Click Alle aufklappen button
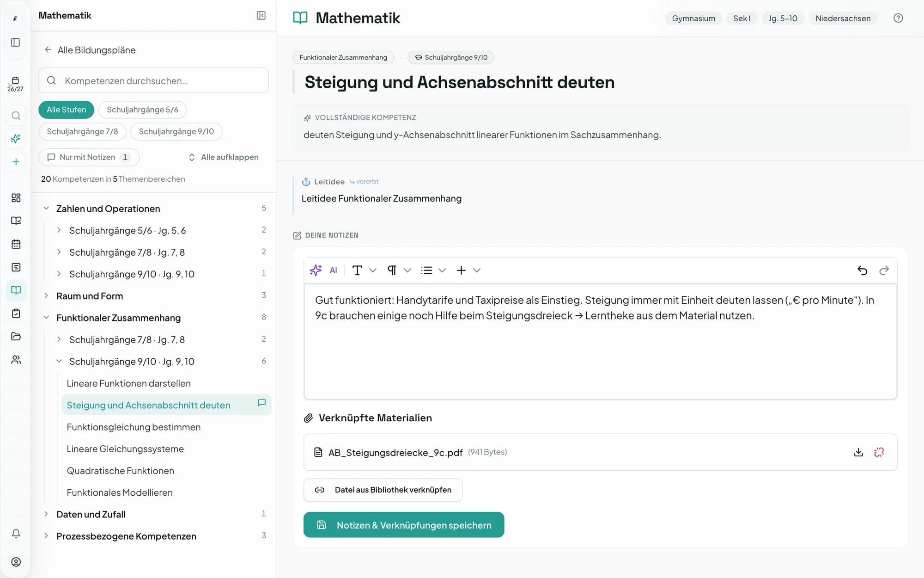 pyautogui.click(x=224, y=157)
